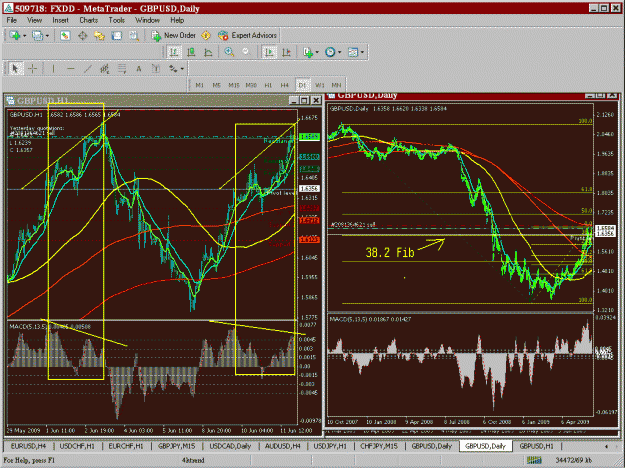Switch chart to Line Chart style
This screenshot has width=625, height=468.
coord(208,52)
